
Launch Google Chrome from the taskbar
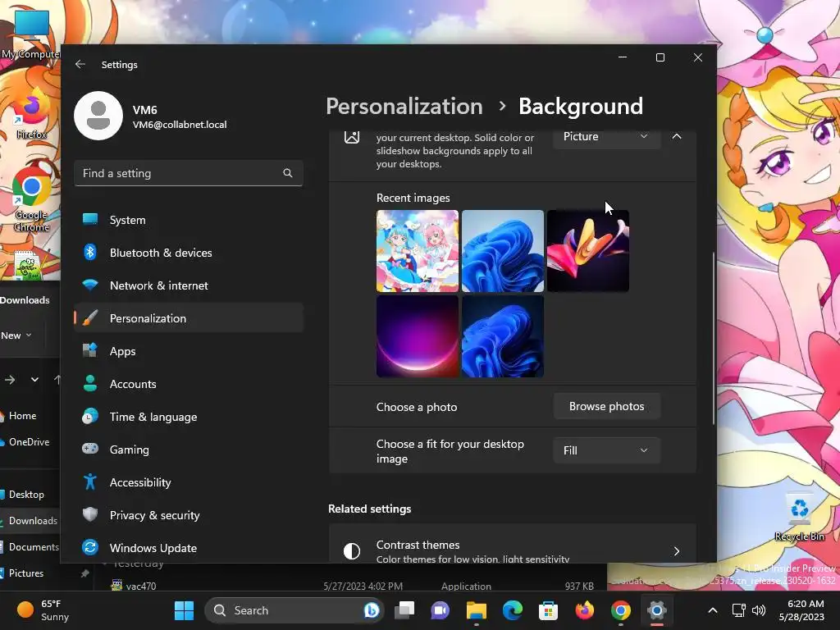(620, 610)
